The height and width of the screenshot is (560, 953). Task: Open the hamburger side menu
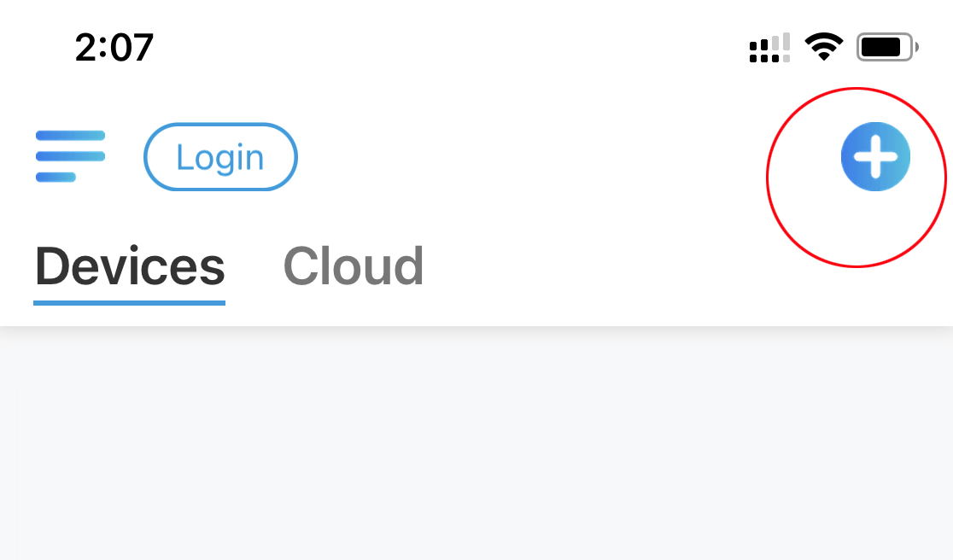(x=71, y=156)
